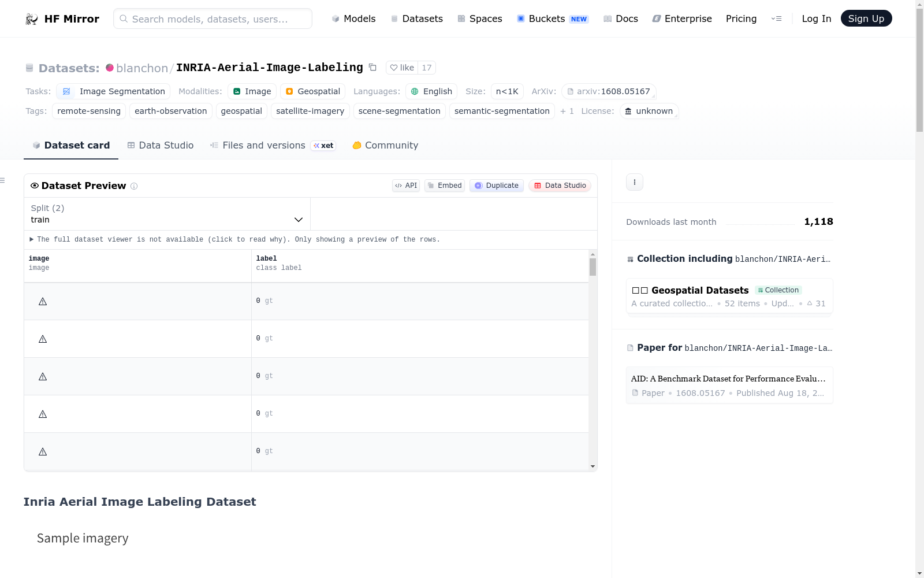
Task: Open the Files and versions tab
Action: pyautogui.click(x=273, y=146)
